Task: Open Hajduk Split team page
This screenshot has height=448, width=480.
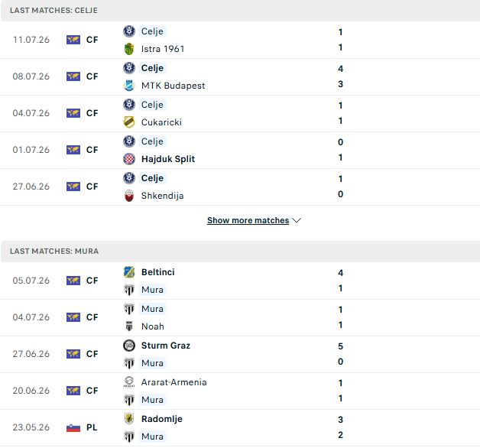Action: click(x=168, y=159)
